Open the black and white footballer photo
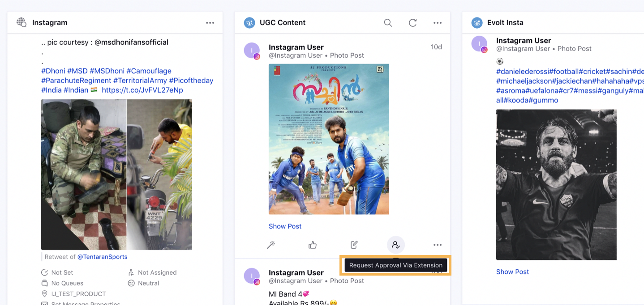644x306 pixels. (x=556, y=184)
